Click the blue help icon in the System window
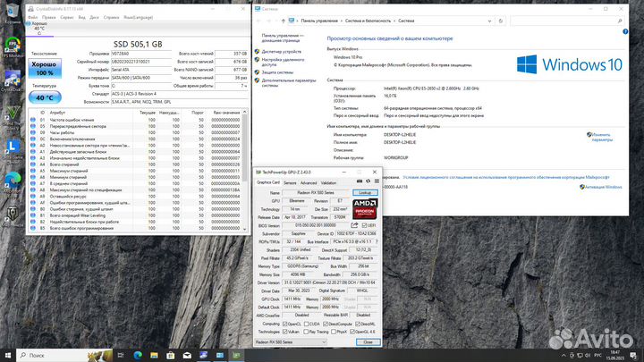The image size is (644, 362). pos(625,31)
